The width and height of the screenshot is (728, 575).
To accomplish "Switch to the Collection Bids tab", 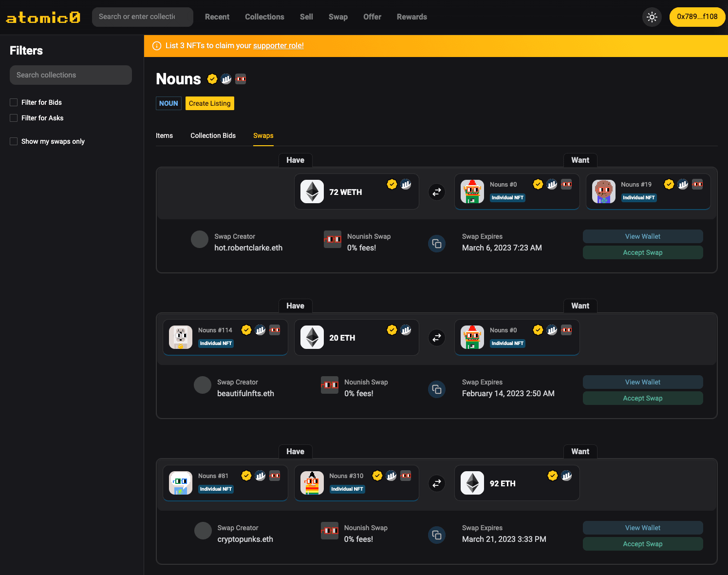I will (x=213, y=135).
